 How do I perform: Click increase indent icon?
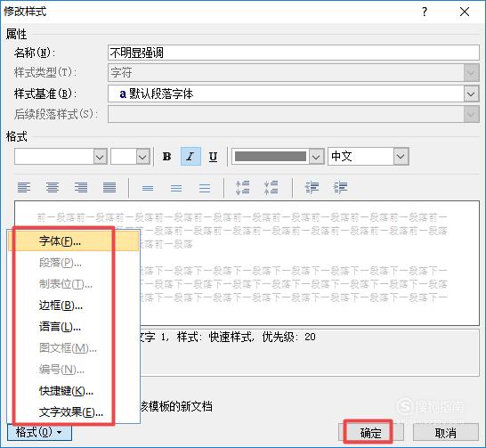[x=340, y=188]
